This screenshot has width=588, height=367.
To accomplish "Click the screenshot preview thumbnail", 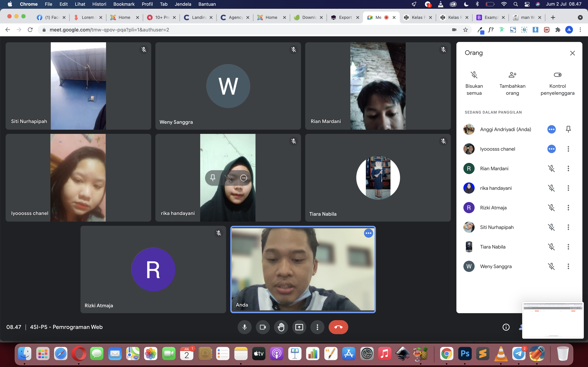I will click(553, 320).
